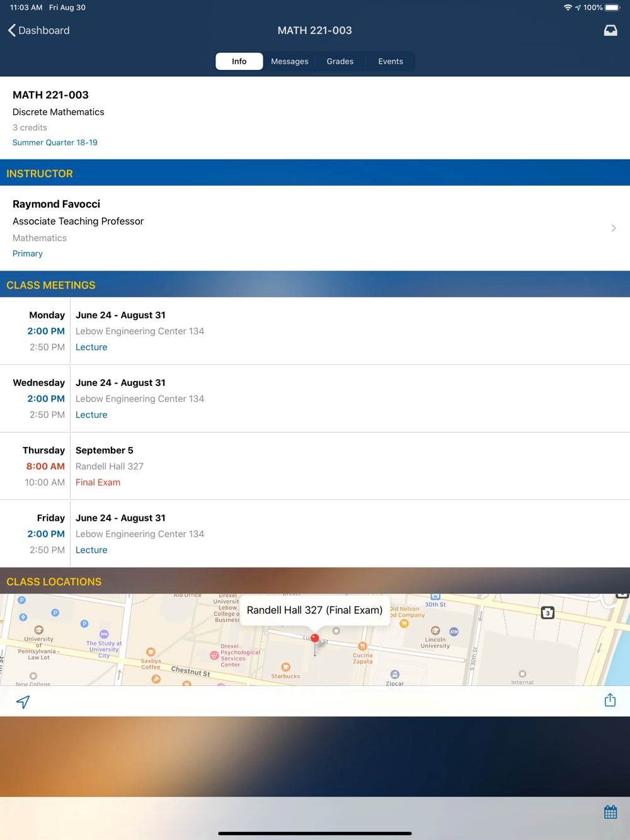Screen dimensions: 630x840
Task: Tap Old Nelson Food Company marker
Action: 404,623
